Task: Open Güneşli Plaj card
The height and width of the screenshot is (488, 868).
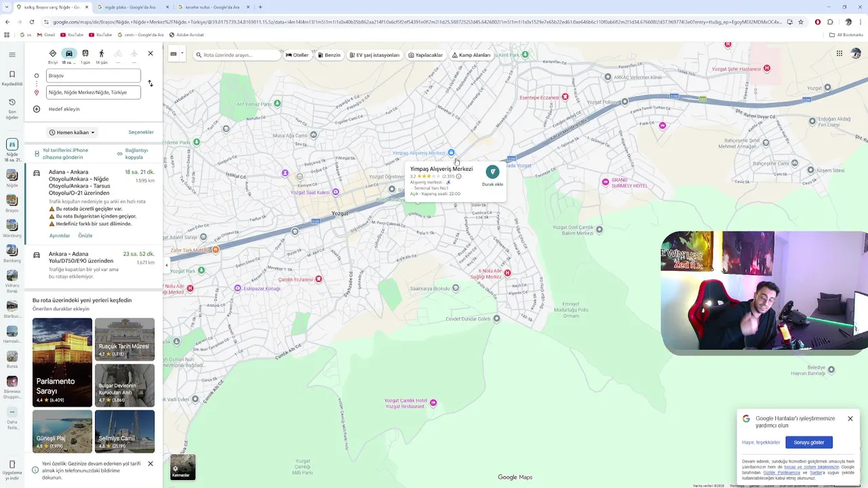Action: 62,431
